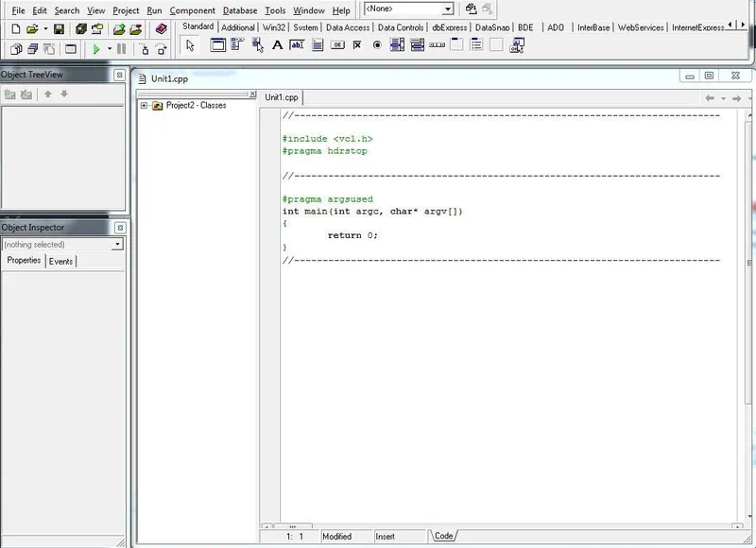Click the 'return 0;' code line
756x548 pixels.
coord(352,235)
